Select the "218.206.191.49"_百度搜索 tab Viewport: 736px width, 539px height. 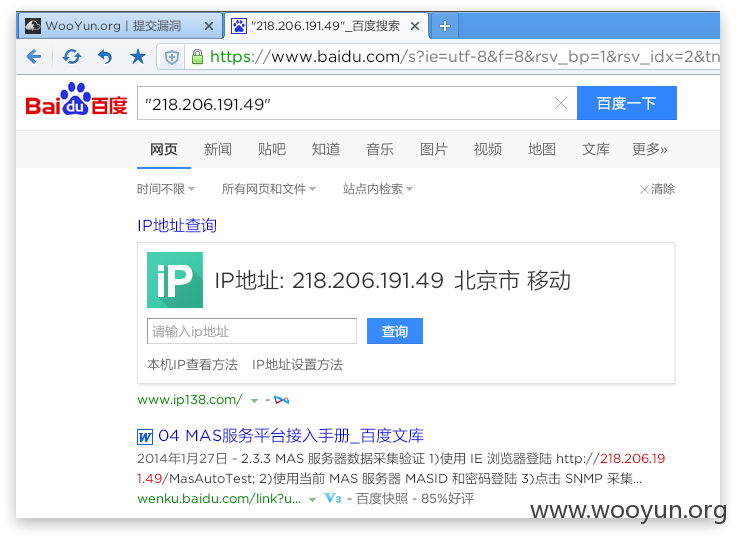click(324, 26)
